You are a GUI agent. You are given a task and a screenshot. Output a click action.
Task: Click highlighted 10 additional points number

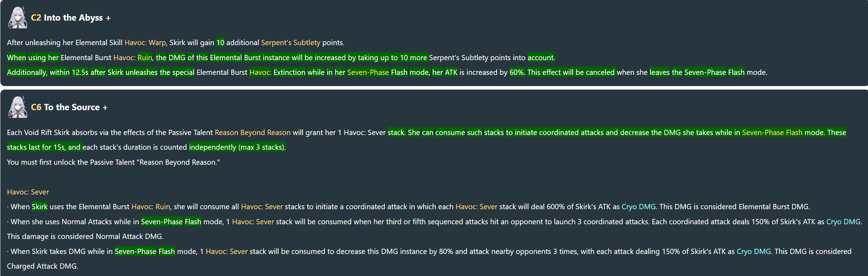click(220, 43)
